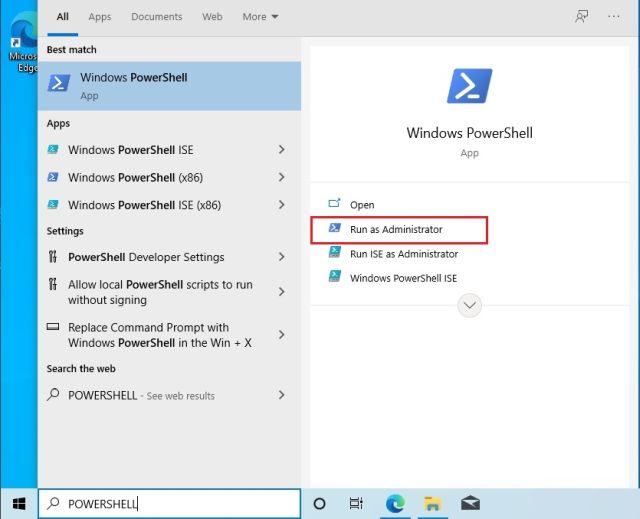This screenshot has height=519, width=640.
Task: Click the Open action icon
Action: pyautogui.click(x=334, y=203)
